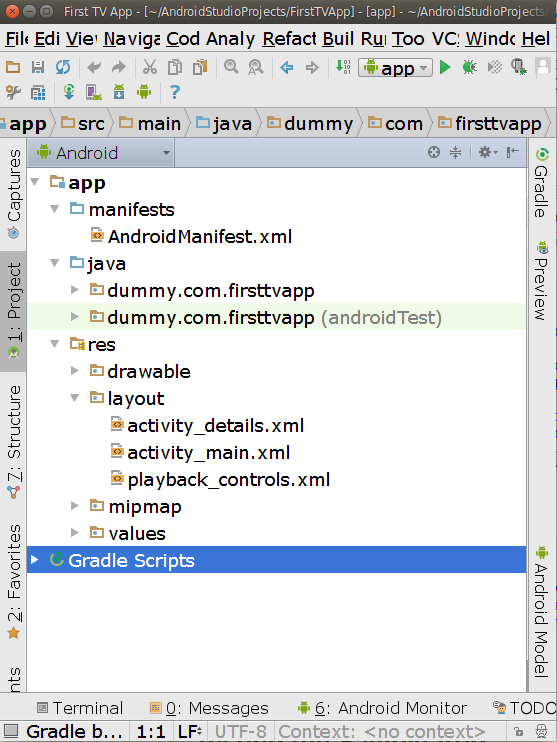Click Sync Project with Gradle Files icon
Screen dimensions: 557x742
[69, 92]
